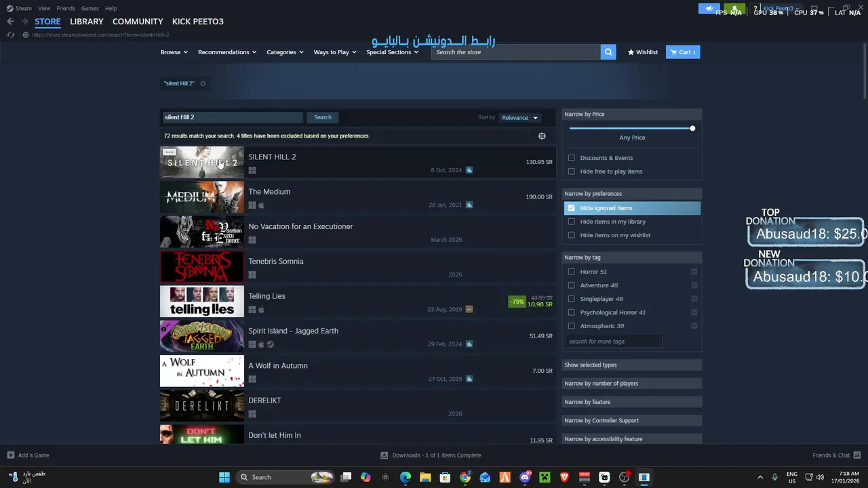Enable Hide free to play items
Viewport: 868px width, 488px height.
tap(572, 171)
